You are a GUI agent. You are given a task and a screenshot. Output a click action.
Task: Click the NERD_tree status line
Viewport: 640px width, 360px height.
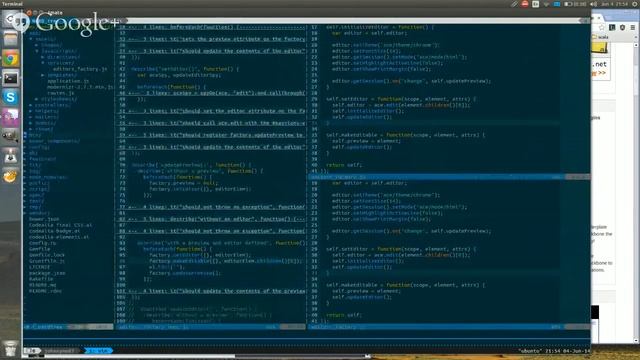click(x=68, y=327)
